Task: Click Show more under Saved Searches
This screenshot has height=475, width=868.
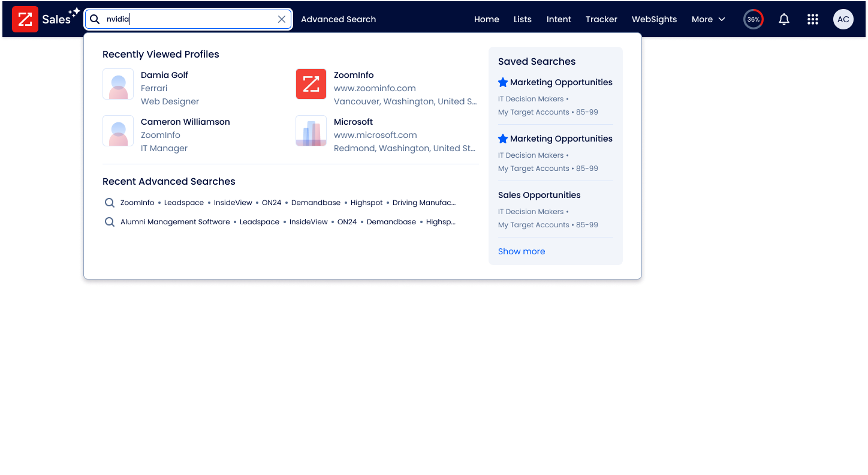Action: tap(522, 251)
